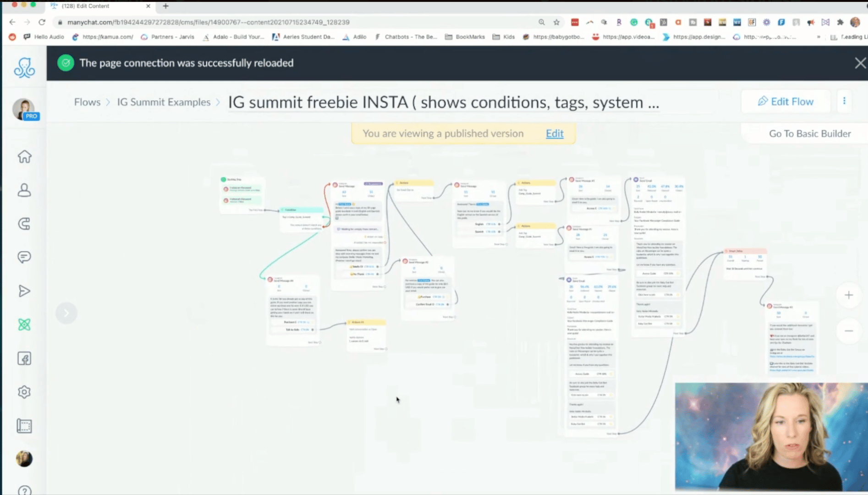The width and height of the screenshot is (868, 495).
Task: Zoom in the flow canvas
Action: click(849, 295)
